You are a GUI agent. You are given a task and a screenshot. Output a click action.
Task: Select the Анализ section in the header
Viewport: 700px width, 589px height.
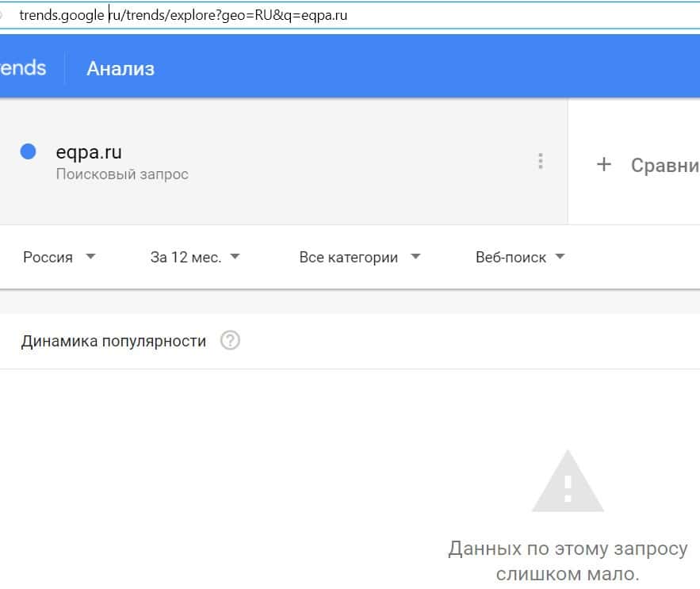[120, 69]
